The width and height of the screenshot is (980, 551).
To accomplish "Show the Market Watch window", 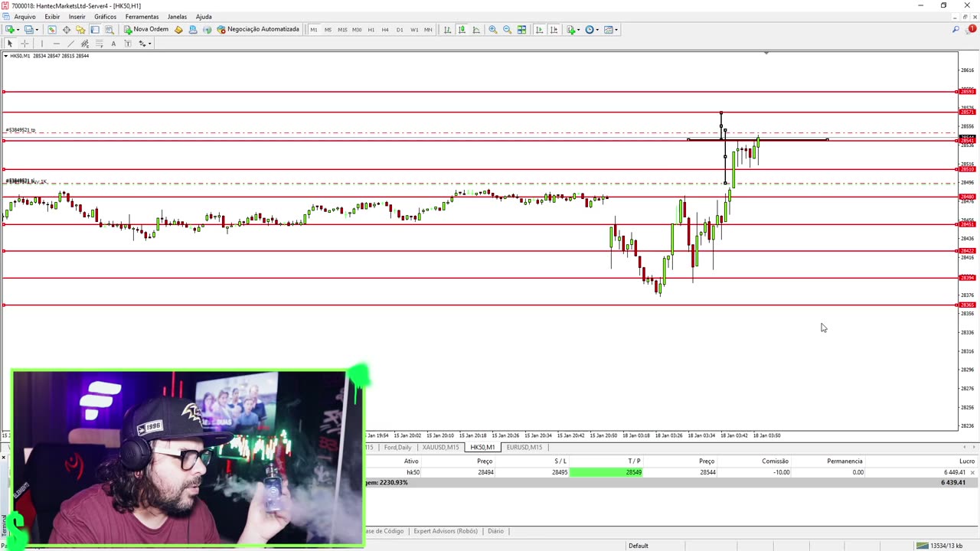I will [52, 30].
